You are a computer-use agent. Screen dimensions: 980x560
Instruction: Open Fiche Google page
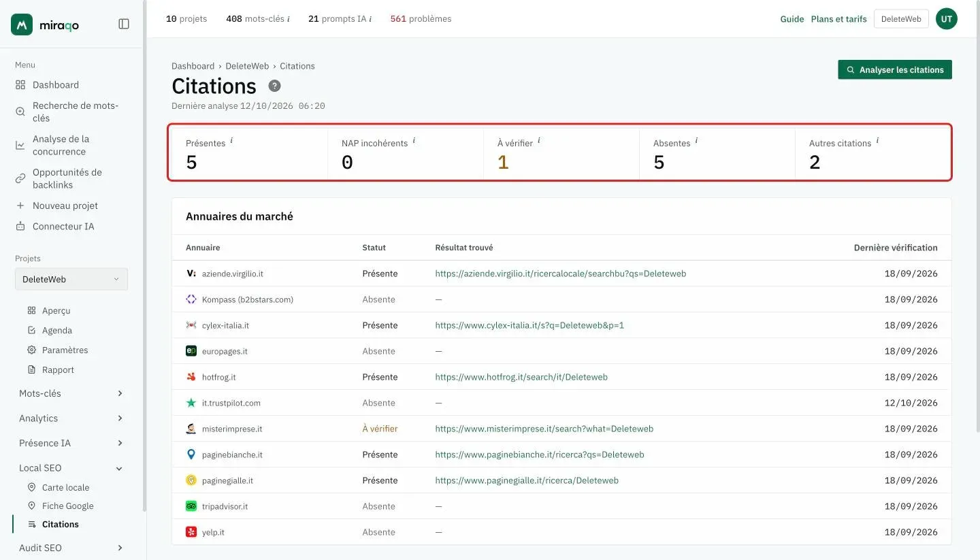pos(67,506)
